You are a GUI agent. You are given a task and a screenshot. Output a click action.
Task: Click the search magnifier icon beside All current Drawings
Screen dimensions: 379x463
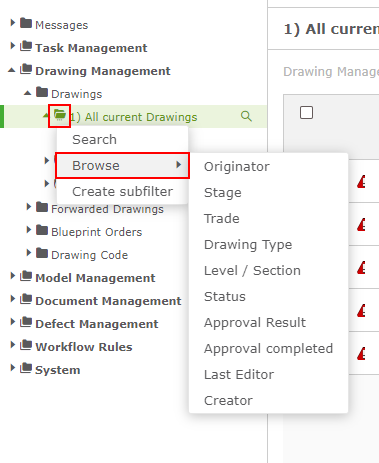pos(246,116)
